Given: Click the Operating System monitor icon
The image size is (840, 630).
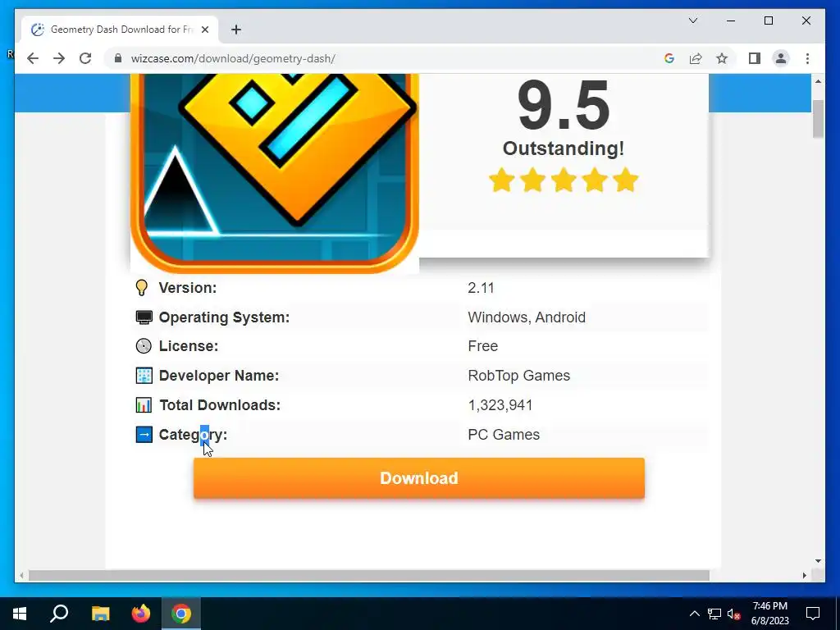Looking at the screenshot, I should coord(144,317).
